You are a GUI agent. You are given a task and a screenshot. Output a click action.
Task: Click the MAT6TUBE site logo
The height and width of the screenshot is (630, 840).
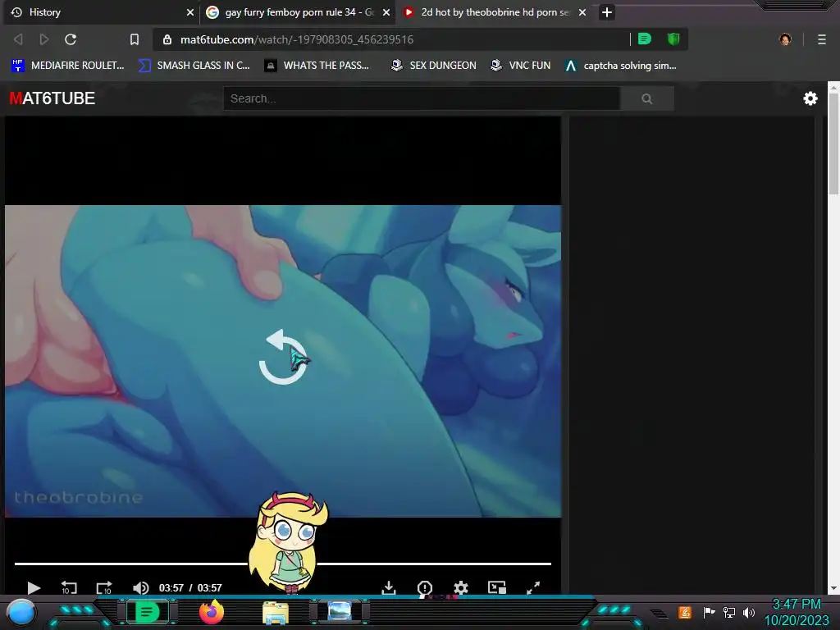52,98
